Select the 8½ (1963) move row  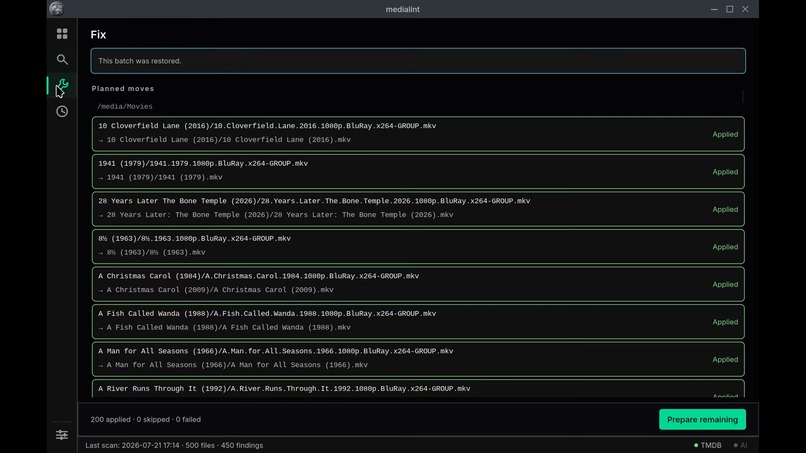pyautogui.click(x=418, y=246)
